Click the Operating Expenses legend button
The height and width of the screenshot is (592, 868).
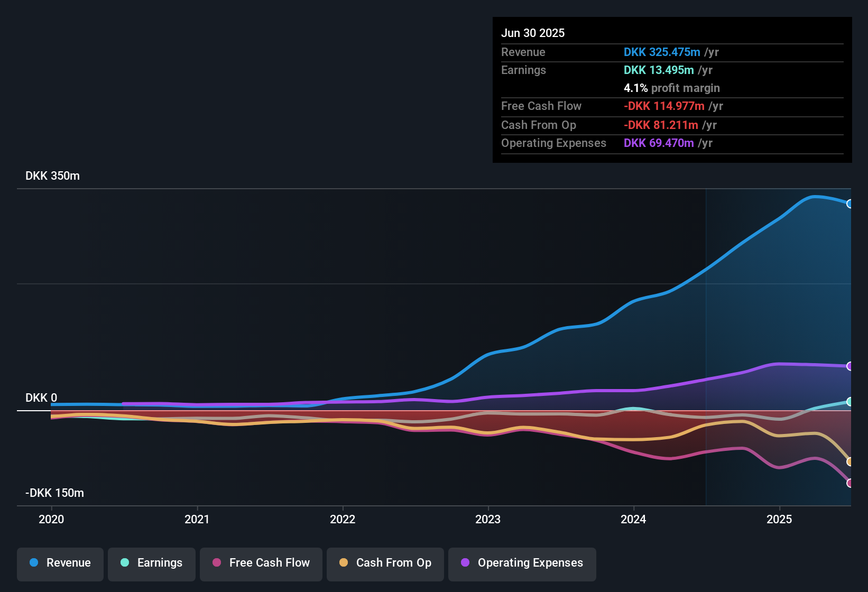pyautogui.click(x=522, y=563)
